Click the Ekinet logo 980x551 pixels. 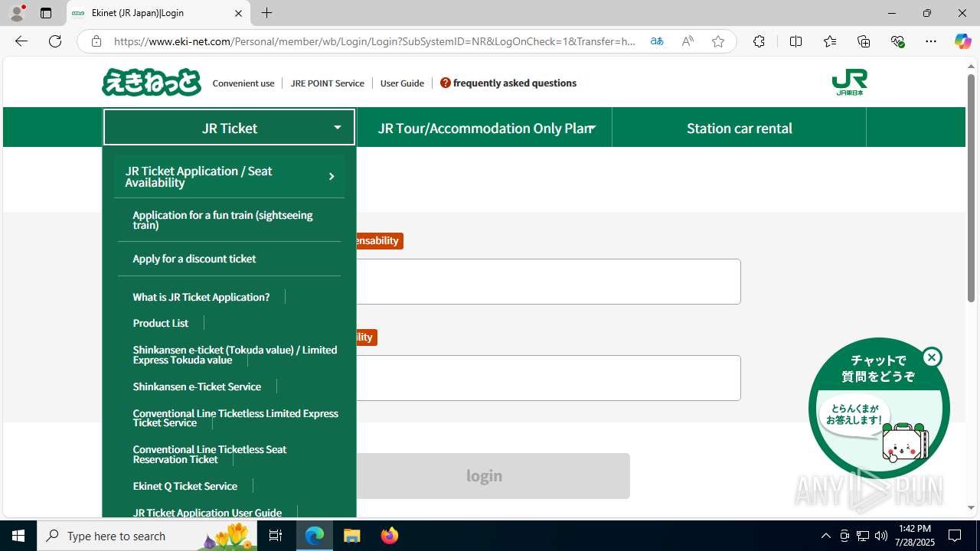click(152, 82)
